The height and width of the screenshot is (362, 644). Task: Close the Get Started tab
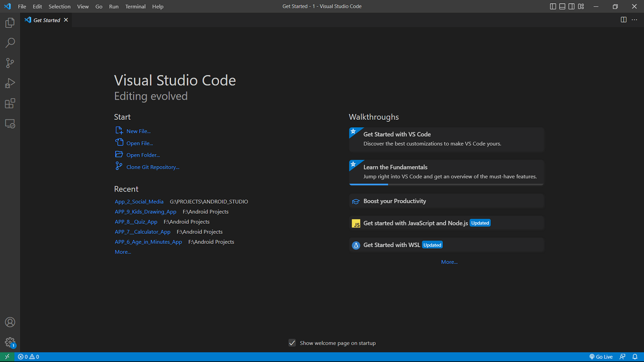[x=66, y=20]
